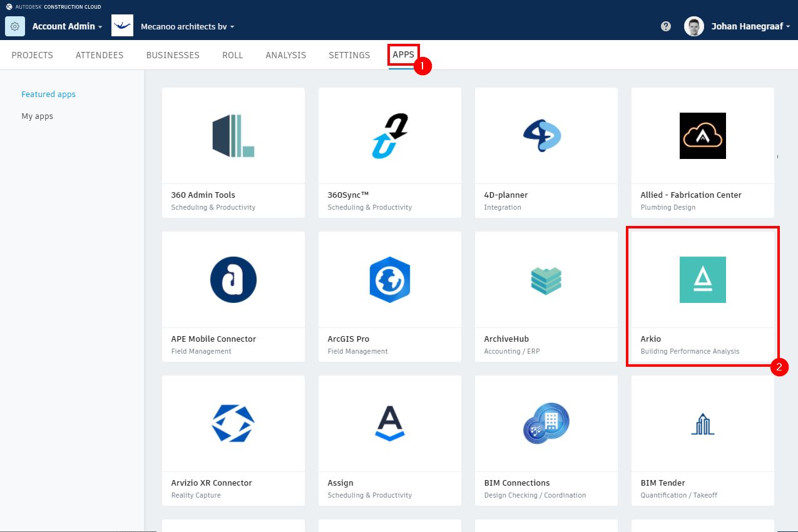Click the Arvizio XR Connector title
The image size is (798, 532).
212,483
